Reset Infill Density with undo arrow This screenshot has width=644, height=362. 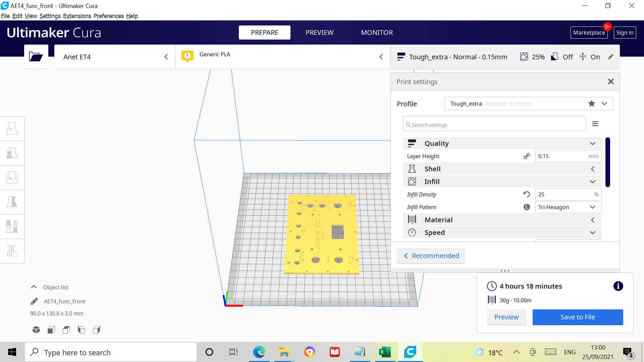(527, 194)
